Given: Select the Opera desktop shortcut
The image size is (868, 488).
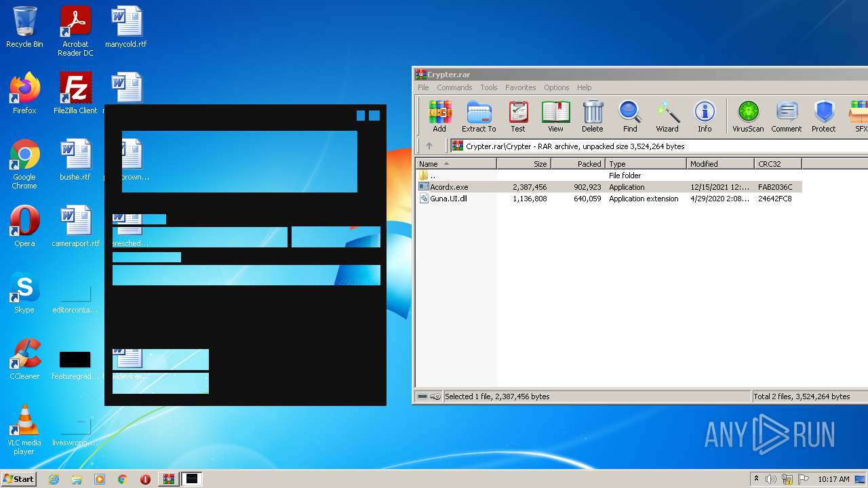Looking at the screenshot, I should tap(24, 226).
